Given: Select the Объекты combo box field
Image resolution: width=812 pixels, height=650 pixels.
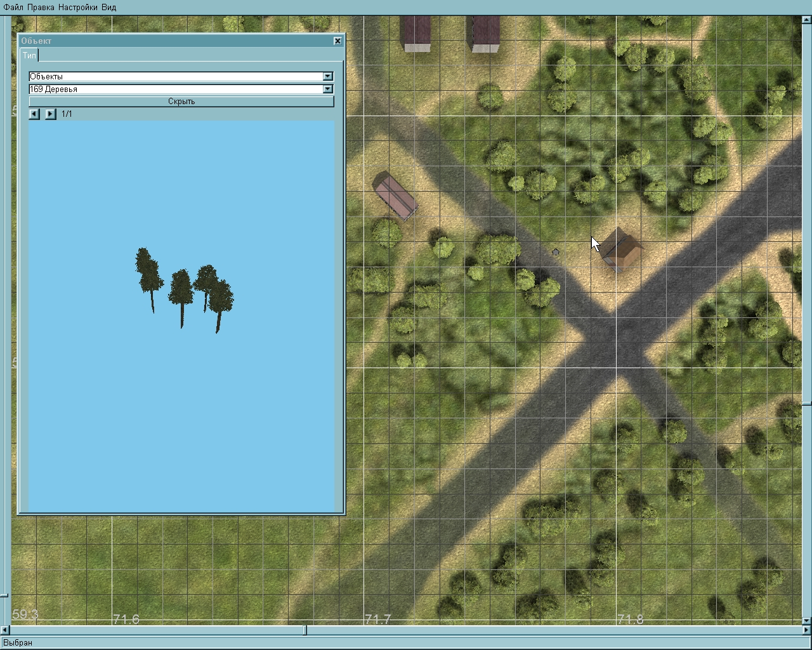Looking at the screenshot, I should point(181,76).
